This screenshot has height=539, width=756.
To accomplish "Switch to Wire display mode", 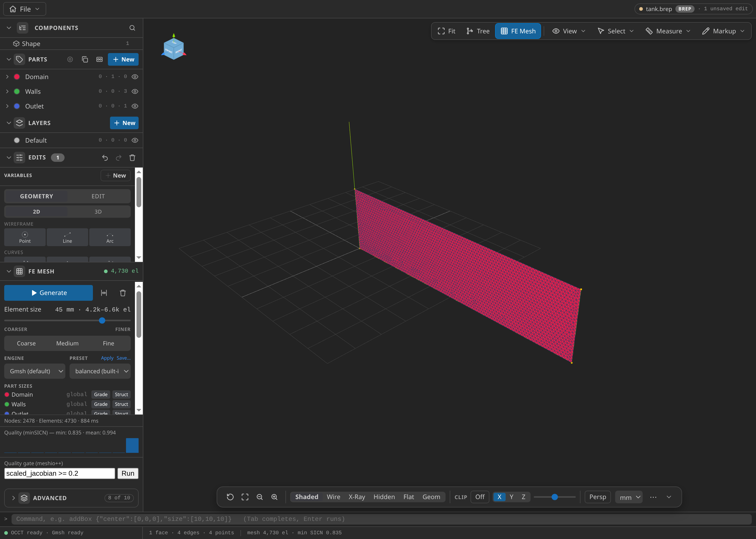I will 333,497.
